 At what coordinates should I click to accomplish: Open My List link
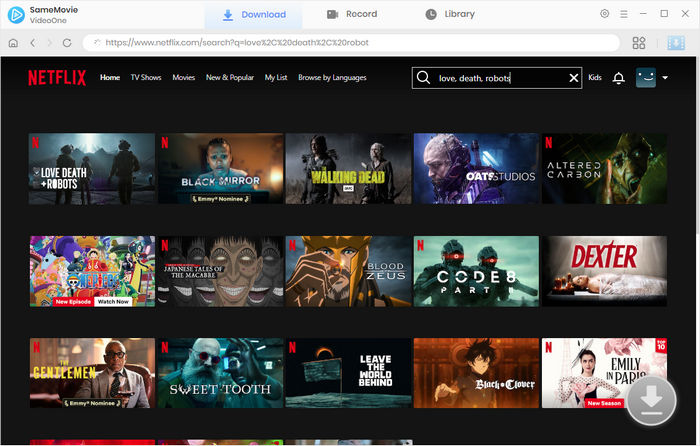(276, 78)
